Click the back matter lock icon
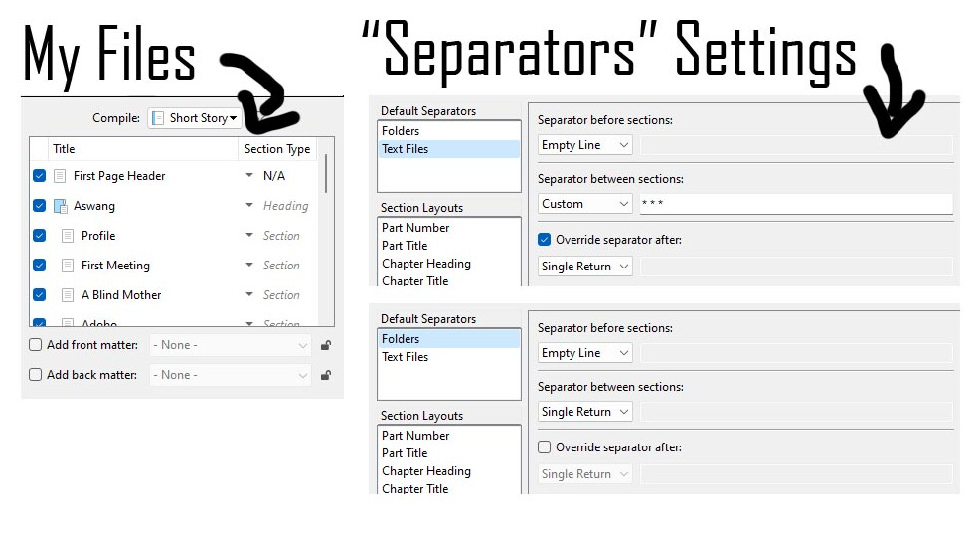980x535 pixels. (x=326, y=375)
